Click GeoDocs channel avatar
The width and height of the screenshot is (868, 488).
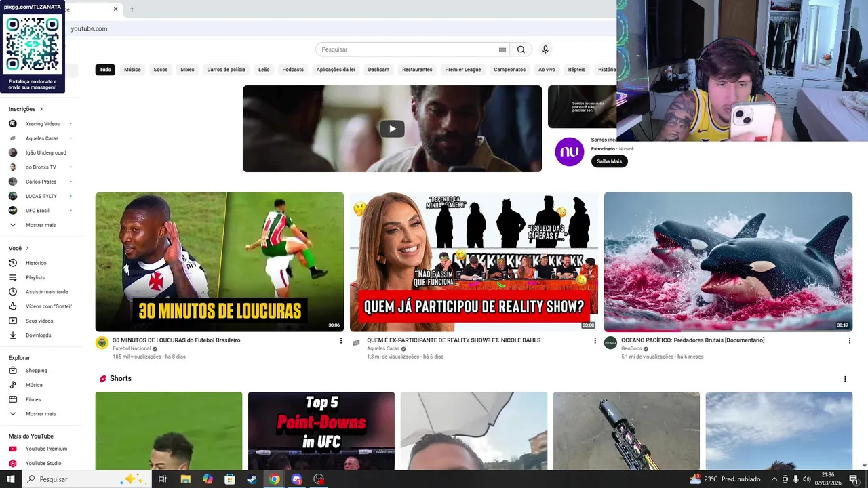tap(610, 343)
